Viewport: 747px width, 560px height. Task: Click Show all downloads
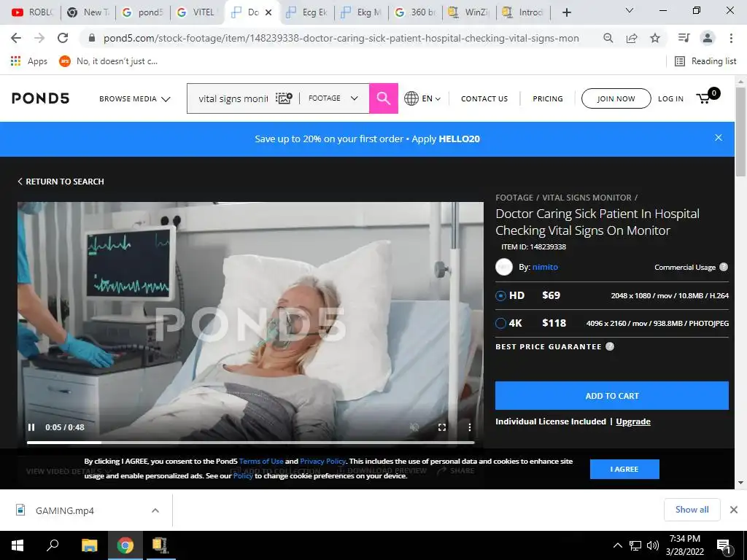pos(692,510)
